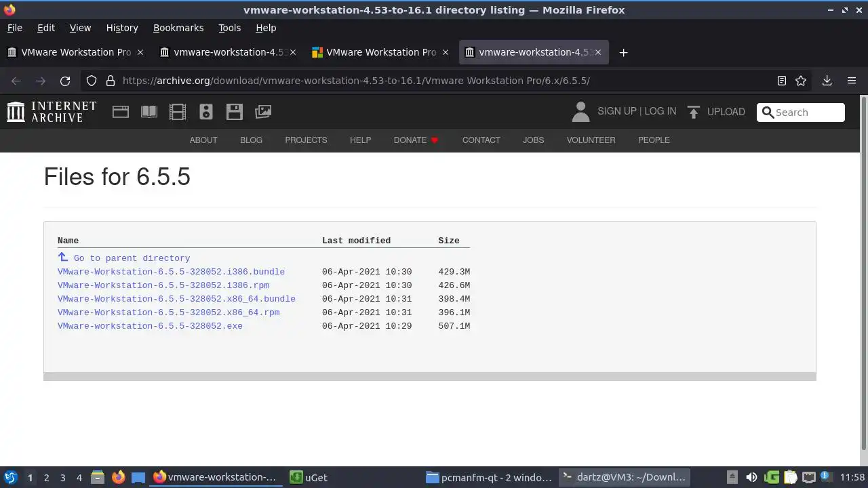Download VMware-Workstation-6.5.5-328052.i386.bundle
Screen dimensions: 868x488
pos(171,272)
